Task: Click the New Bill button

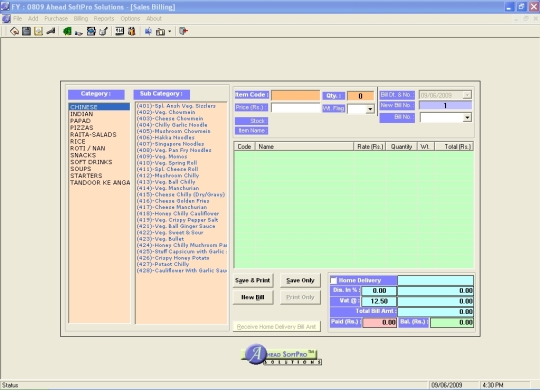Action: coord(253,297)
